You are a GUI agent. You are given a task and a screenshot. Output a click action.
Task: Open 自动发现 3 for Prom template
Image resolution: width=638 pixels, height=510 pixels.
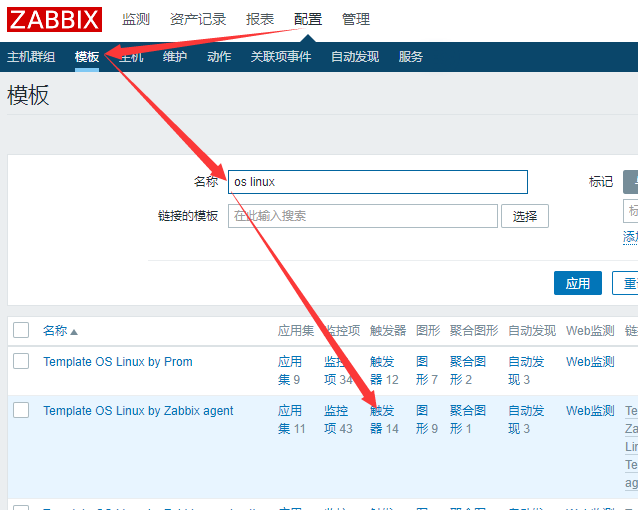(x=526, y=370)
